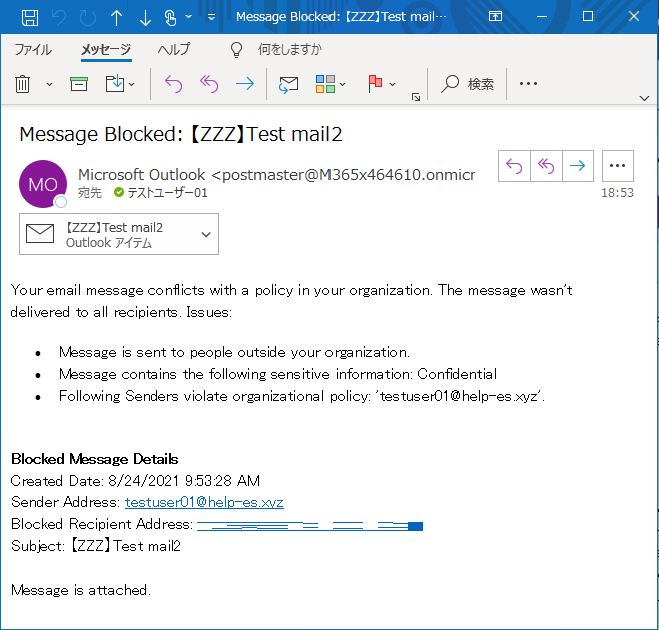Viewport: 659px width, 630px height.
Task: Click the Forward button in message header
Action: pyautogui.click(x=577, y=166)
